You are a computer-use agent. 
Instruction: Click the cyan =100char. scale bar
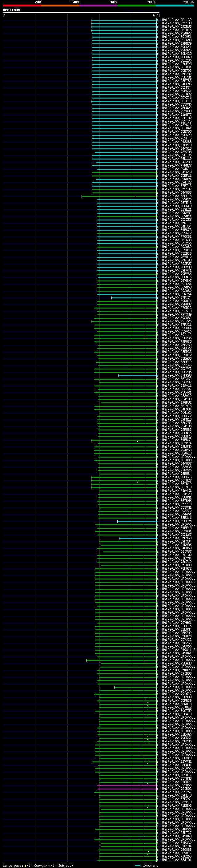(x=138, y=865)
